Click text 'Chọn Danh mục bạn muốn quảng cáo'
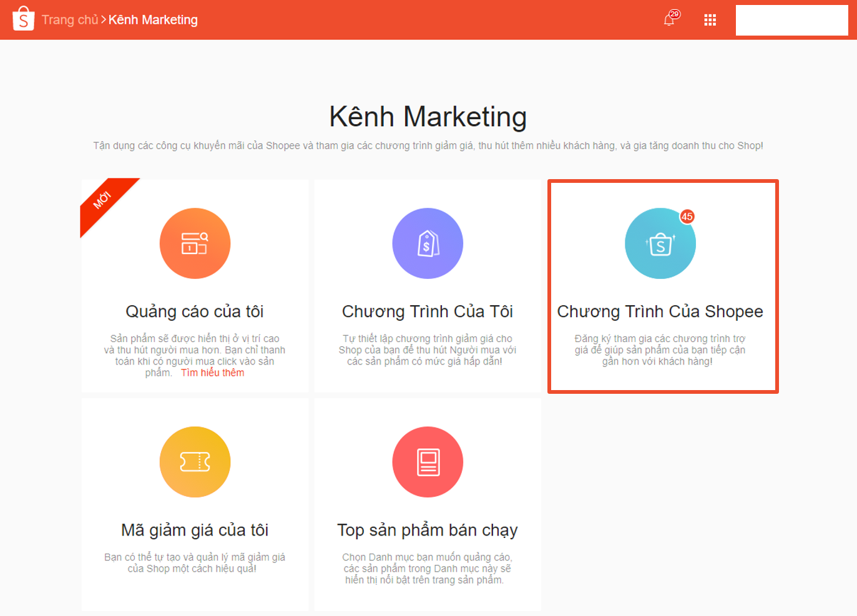 (x=428, y=557)
